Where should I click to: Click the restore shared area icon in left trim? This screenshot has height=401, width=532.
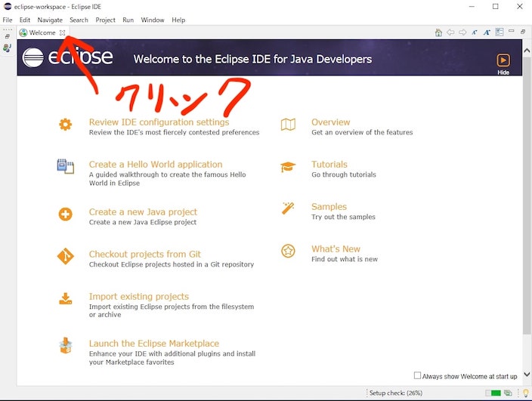coord(8,36)
